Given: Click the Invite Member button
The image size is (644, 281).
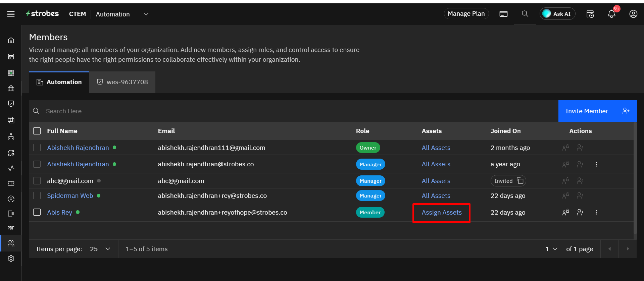Looking at the screenshot, I should coord(597,111).
